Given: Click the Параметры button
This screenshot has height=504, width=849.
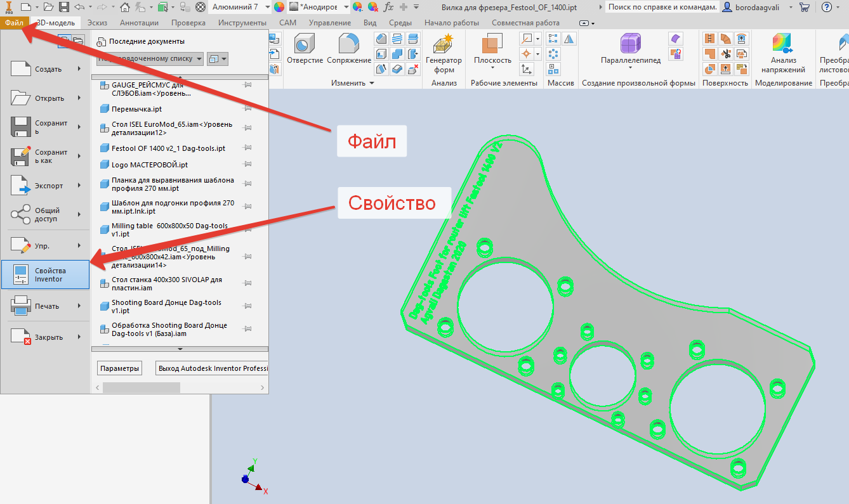Looking at the screenshot, I should point(119,368).
